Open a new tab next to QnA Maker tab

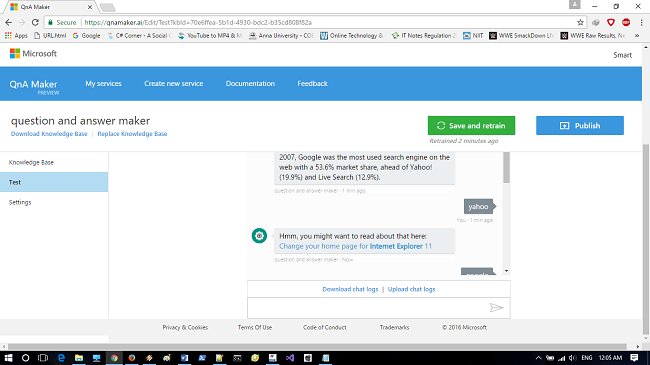pos(107,7)
